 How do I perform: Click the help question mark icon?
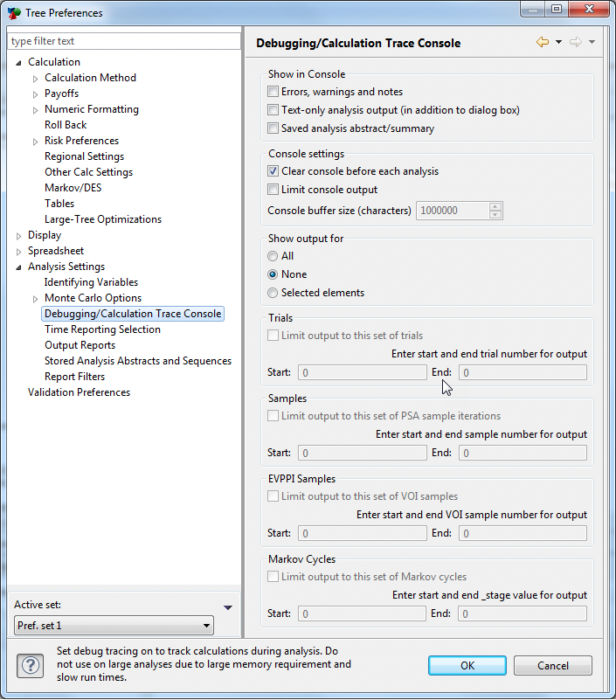tap(30, 666)
